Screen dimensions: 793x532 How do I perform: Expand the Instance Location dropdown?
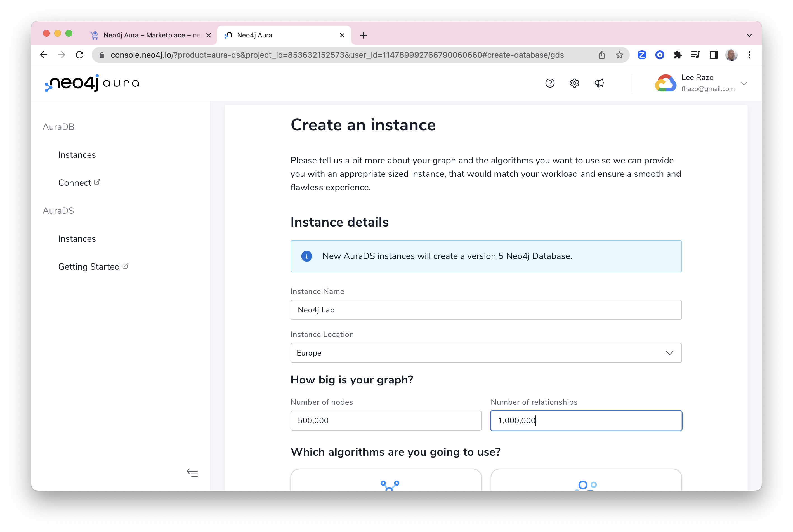point(486,353)
